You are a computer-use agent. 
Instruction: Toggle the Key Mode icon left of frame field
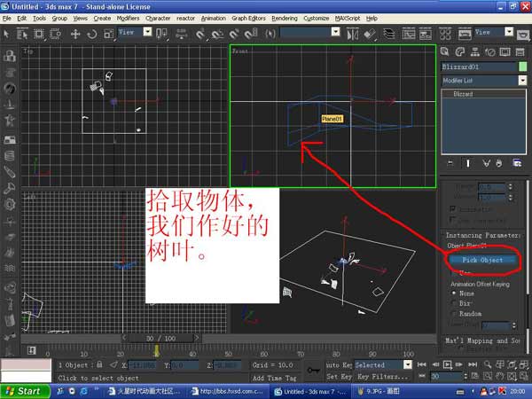pos(422,376)
